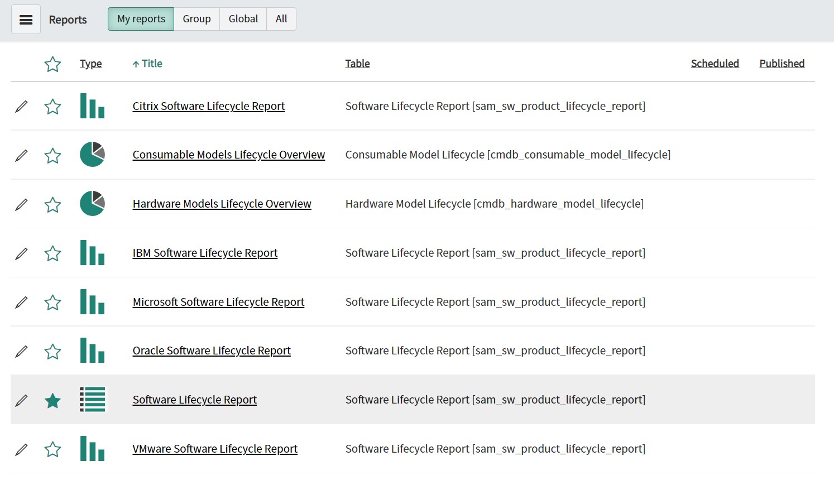This screenshot has width=834, height=504.
Task: Edit the VMware Software Lifecycle Report
Action: [x=21, y=449]
